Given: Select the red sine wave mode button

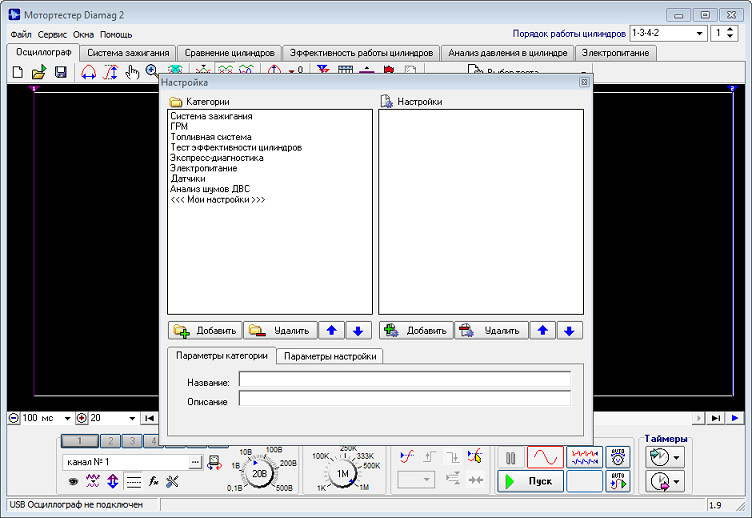Looking at the screenshot, I should (545, 457).
